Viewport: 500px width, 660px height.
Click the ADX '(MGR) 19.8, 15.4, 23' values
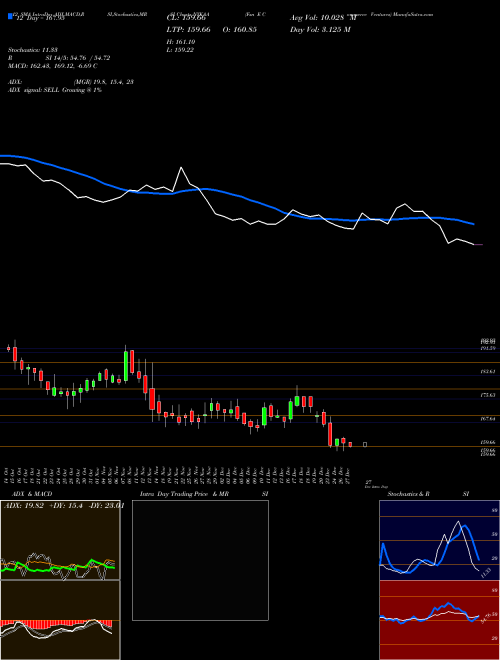click(104, 82)
